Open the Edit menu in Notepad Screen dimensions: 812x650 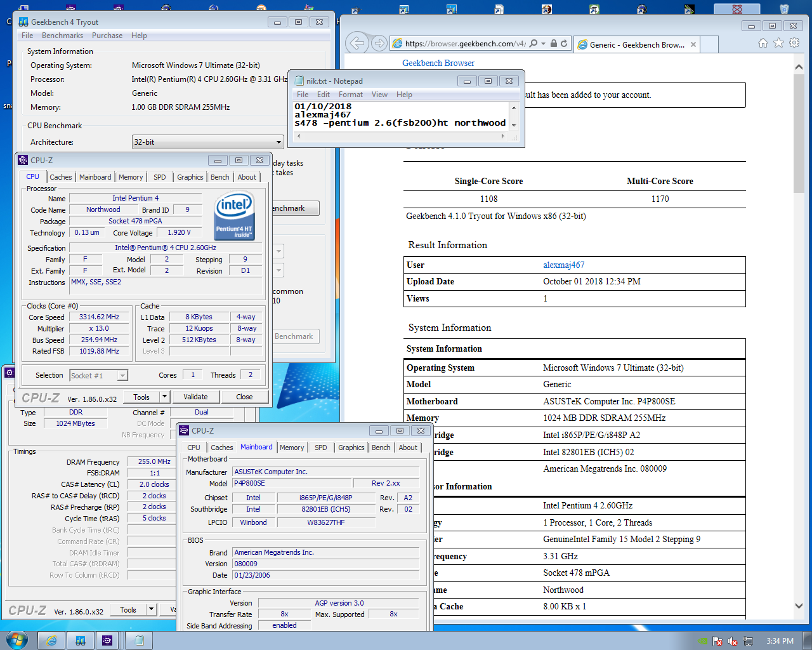pyautogui.click(x=324, y=95)
